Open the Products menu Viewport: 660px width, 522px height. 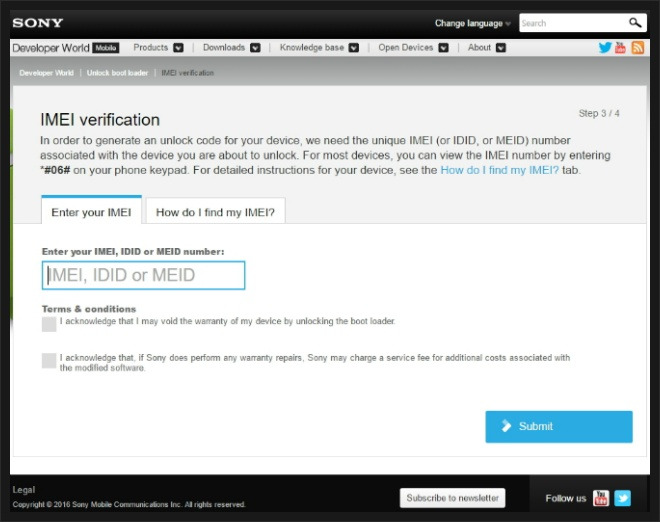coord(151,48)
